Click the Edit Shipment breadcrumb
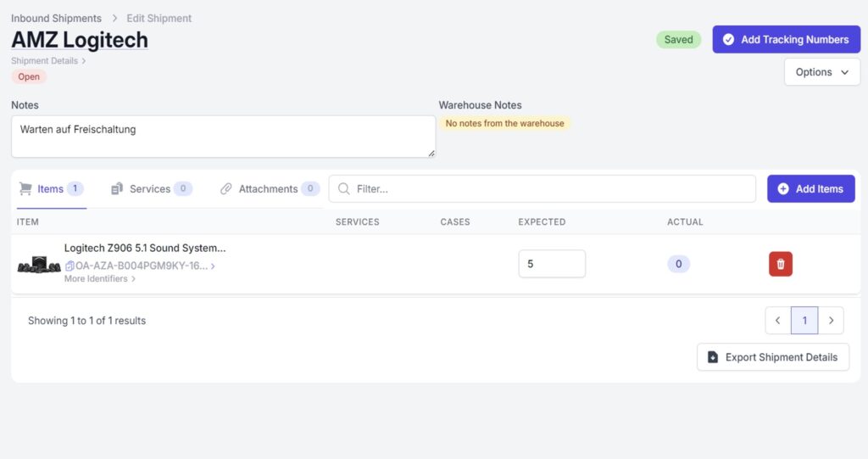The image size is (868, 459). point(159,19)
